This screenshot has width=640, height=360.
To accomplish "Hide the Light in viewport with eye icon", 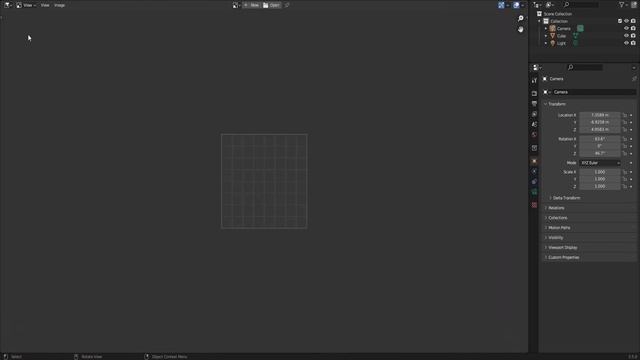I will click(x=627, y=43).
